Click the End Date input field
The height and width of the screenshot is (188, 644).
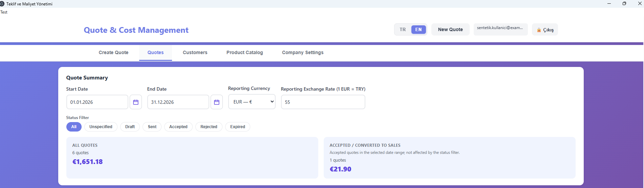coord(178,102)
